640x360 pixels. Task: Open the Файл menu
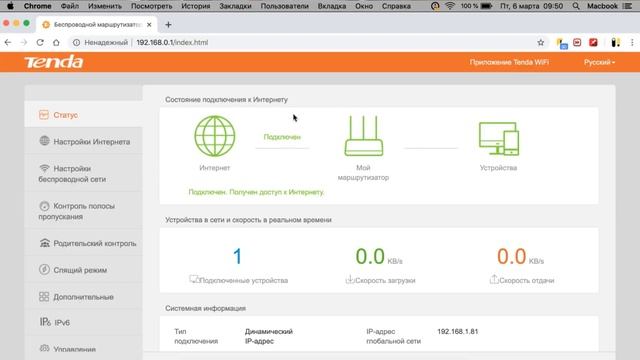[70, 6]
